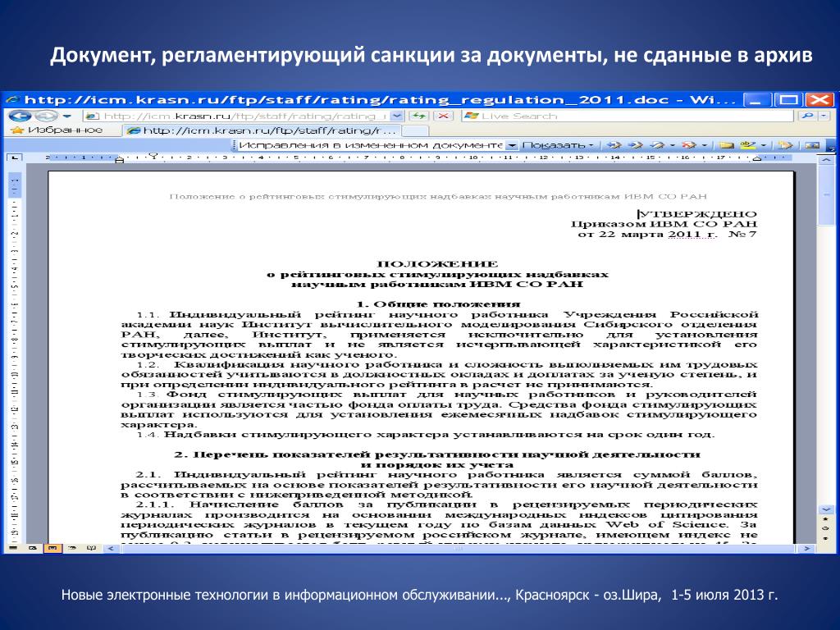The width and height of the screenshot is (840, 630).
Task: Click the 'от 22 марта 2011 г. № 7' line
Action: click(667, 234)
